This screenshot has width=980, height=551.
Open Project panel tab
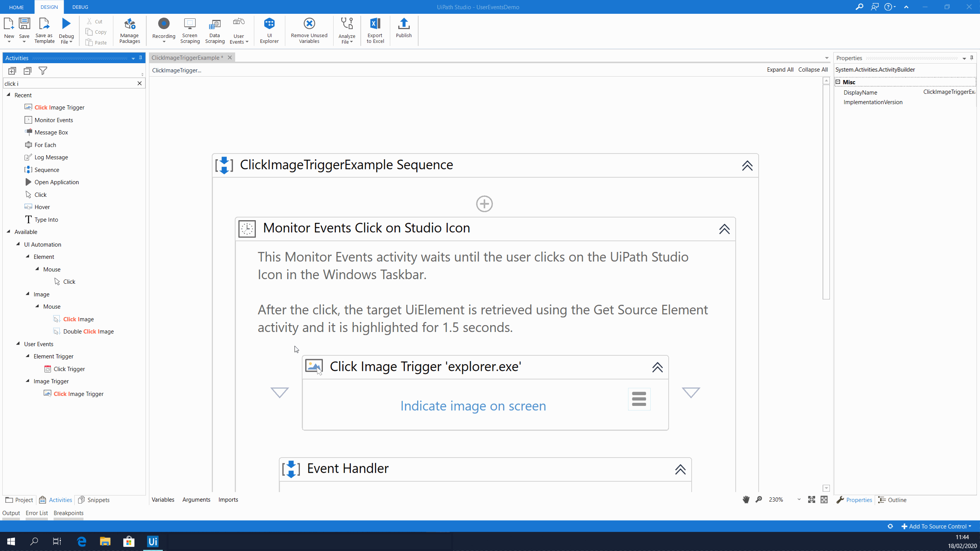[x=19, y=500]
